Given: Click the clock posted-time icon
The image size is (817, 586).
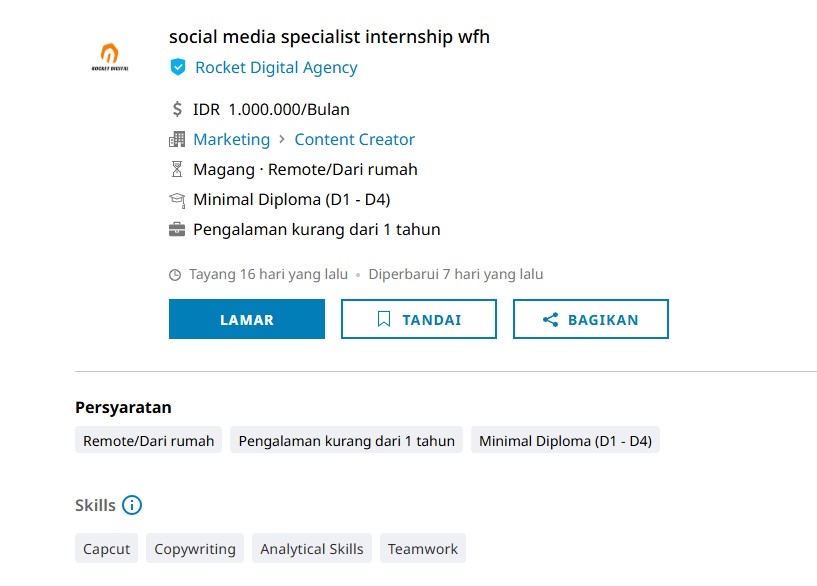Looking at the screenshot, I should pos(175,275).
